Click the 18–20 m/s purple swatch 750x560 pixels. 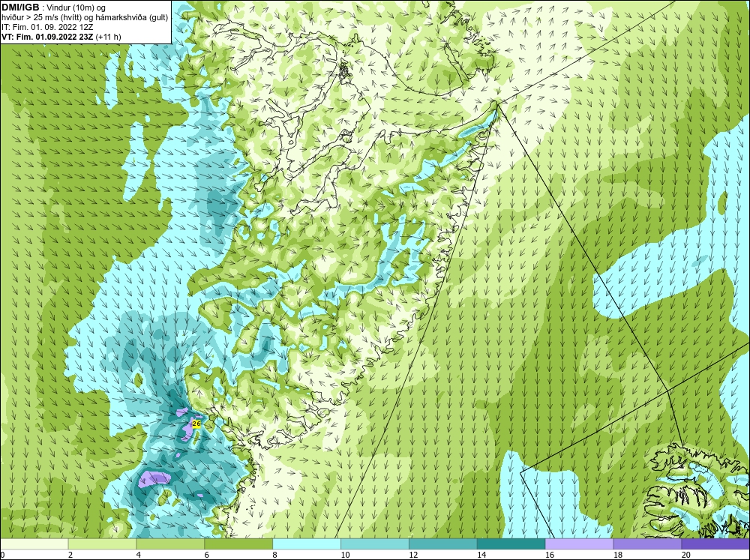tap(648, 544)
